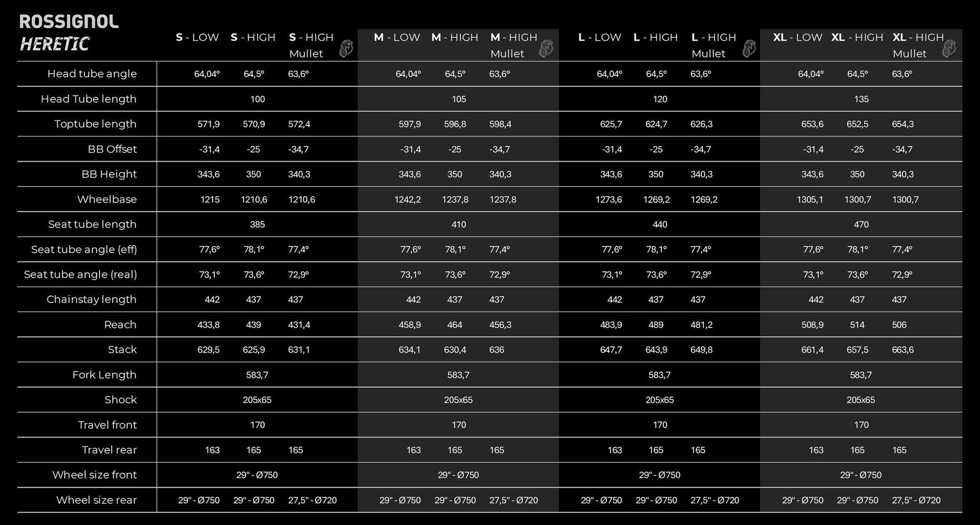Click the Shock row label
This screenshot has height=525, width=980.
121,399
